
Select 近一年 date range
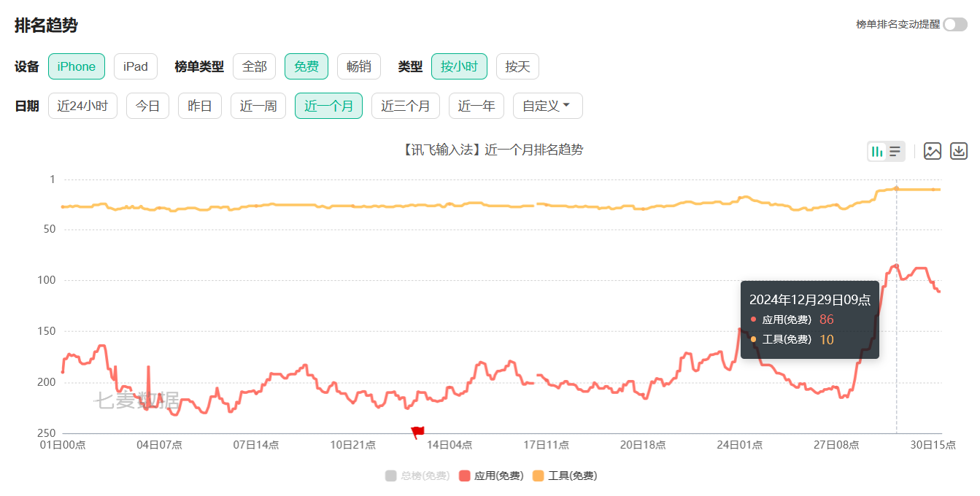tap(477, 106)
